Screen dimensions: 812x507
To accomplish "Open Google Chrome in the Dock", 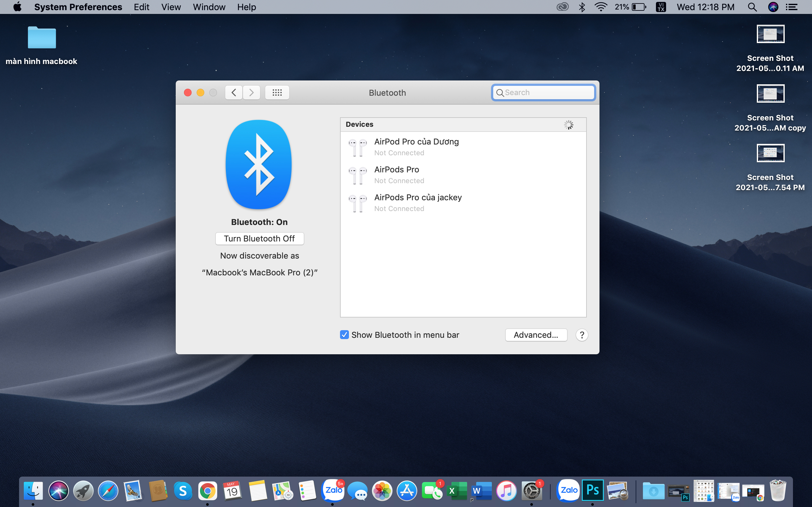I will [207, 491].
